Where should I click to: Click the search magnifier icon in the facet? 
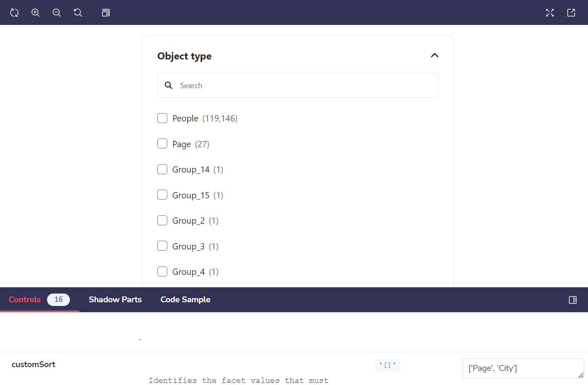click(169, 85)
